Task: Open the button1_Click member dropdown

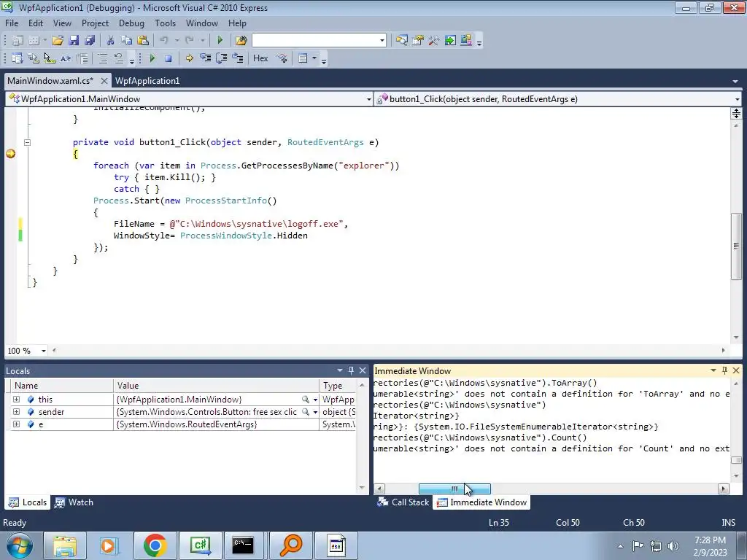Action: click(x=558, y=99)
